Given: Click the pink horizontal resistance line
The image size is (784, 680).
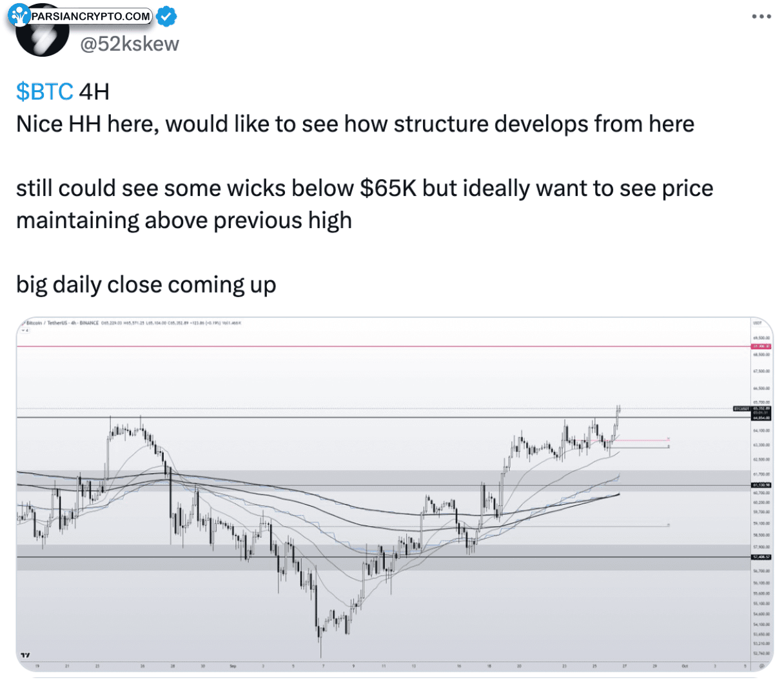Looking at the screenshot, I should point(387,347).
